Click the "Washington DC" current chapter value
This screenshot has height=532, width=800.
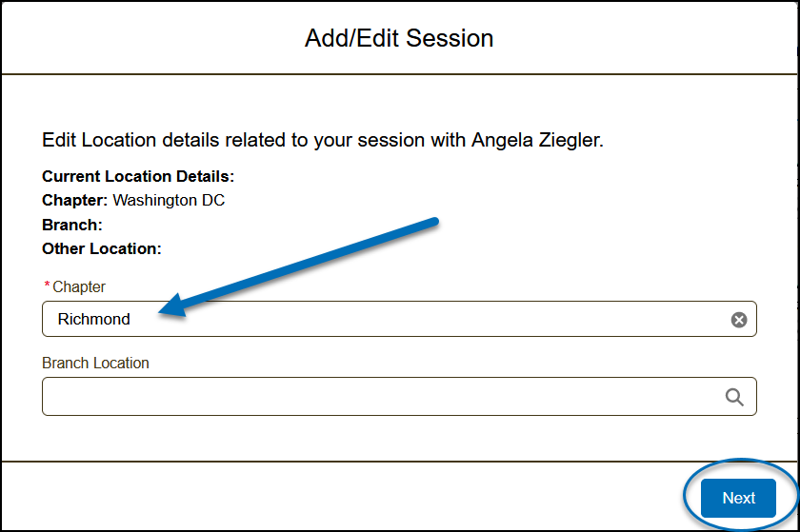point(169,200)
